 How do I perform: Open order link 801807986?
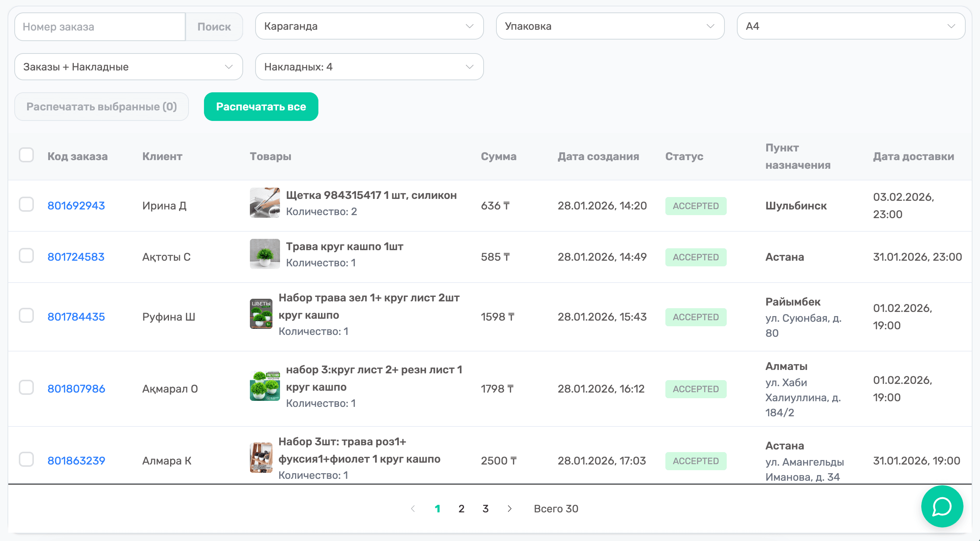[76, 389]
